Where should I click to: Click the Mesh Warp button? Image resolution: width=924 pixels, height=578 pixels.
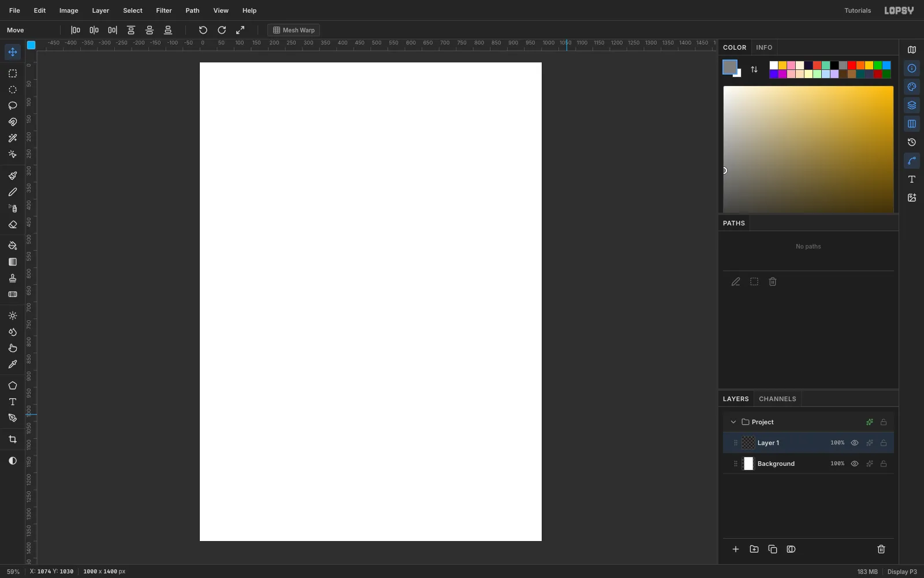(294, 30)
